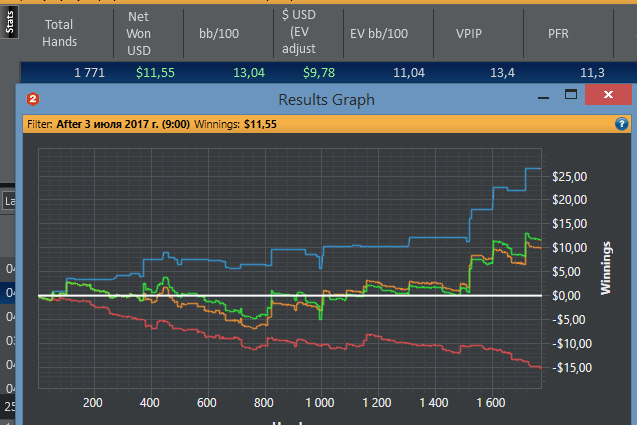Select the 13,4 VPIP cell
This screenshot has height=425, width=637.
pos(502,73)
